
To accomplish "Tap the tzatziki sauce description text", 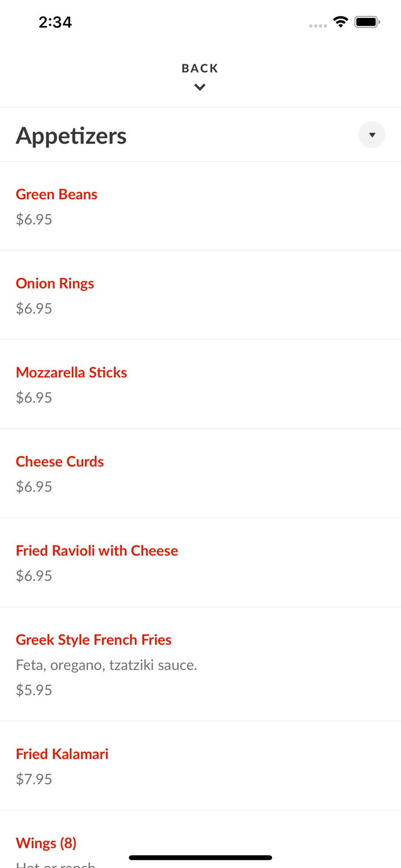I will tap(106, 665).
